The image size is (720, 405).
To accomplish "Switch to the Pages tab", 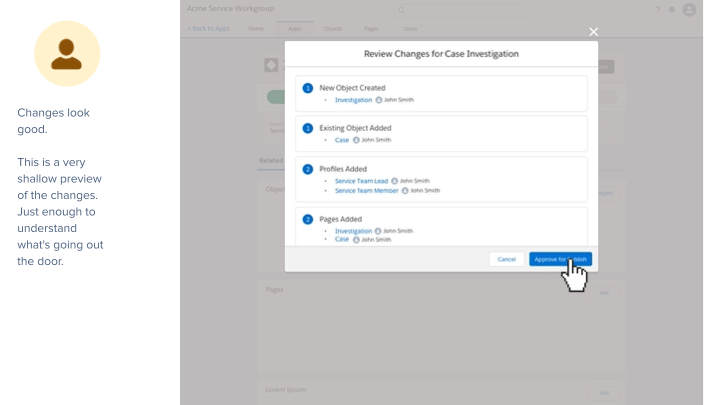I will tap(371, 29).
